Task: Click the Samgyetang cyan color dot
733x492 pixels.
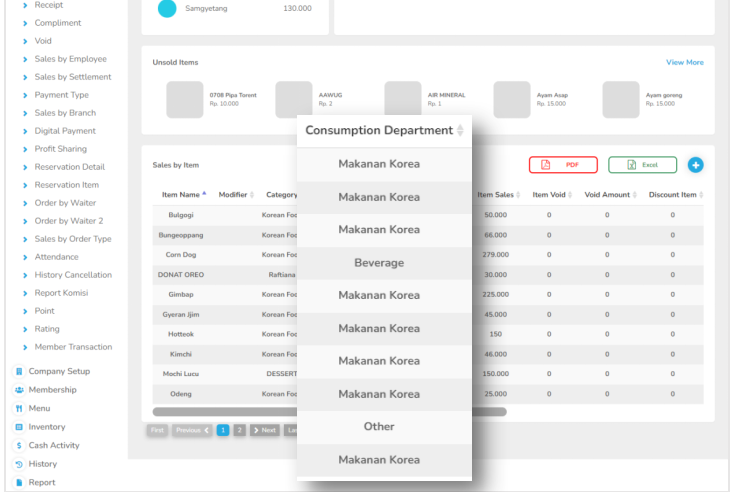Action: [168, 8]
